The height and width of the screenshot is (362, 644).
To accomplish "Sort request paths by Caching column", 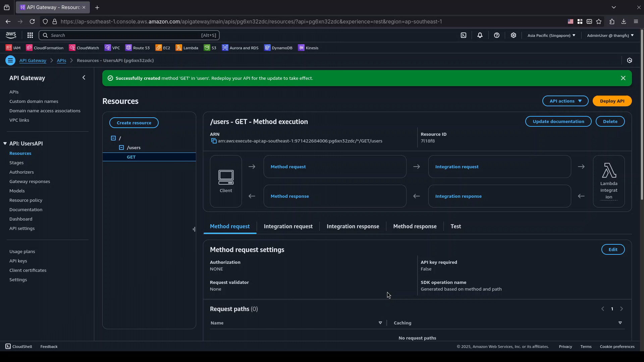I will point(620,323).
